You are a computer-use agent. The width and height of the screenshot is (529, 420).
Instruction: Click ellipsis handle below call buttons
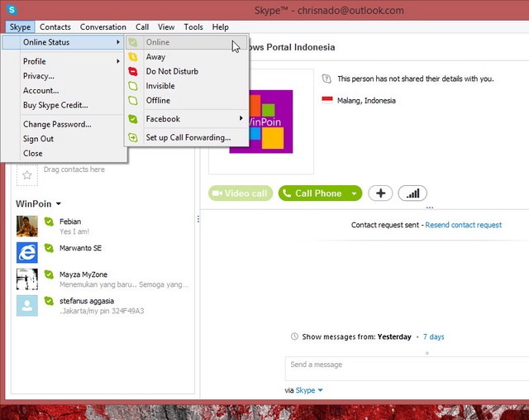pyautogui.click(x=430, y=208)
